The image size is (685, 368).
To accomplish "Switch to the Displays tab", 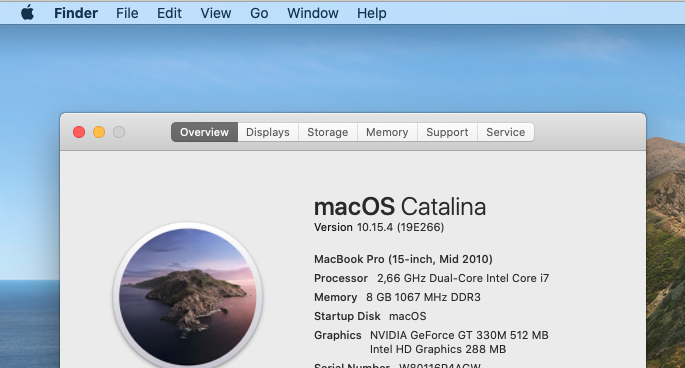I will click(268, 132).
